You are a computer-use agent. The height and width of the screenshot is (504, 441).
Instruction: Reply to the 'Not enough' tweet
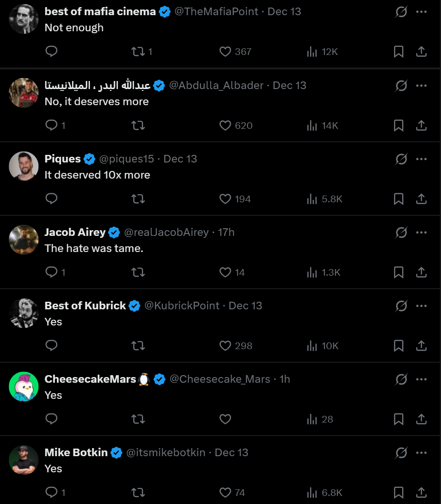[x=52, y=51]
